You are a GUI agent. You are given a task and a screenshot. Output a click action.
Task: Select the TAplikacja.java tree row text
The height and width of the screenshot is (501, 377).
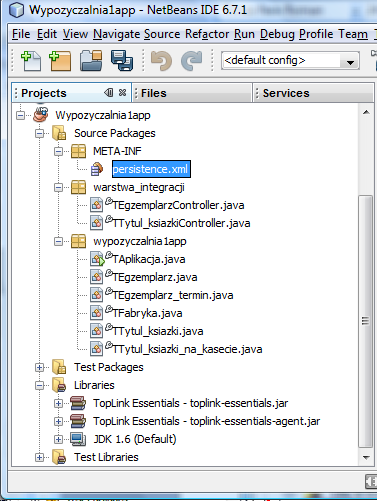[149, 259]
